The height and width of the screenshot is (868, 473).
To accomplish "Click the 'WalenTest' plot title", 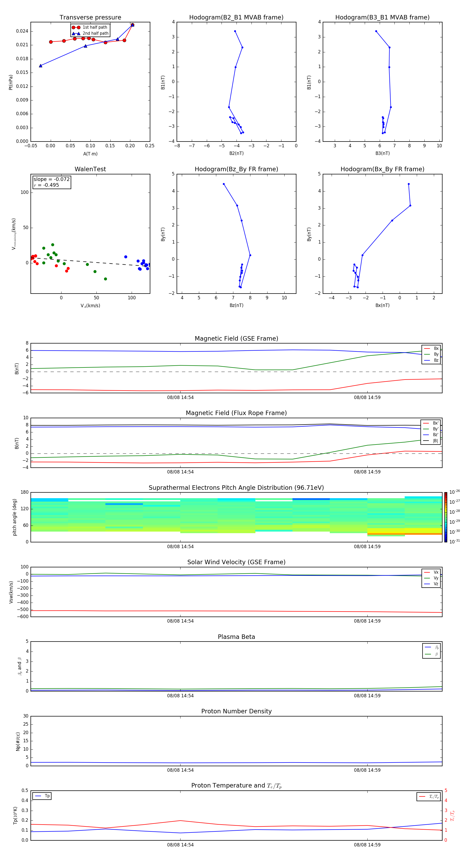I will [x=90, y=169].
